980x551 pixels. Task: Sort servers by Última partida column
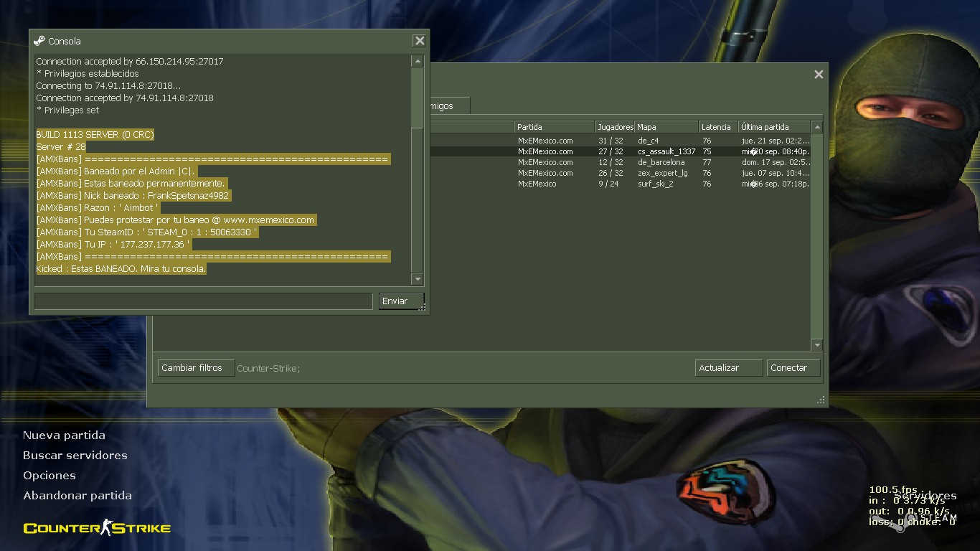[x=775, y=127]
